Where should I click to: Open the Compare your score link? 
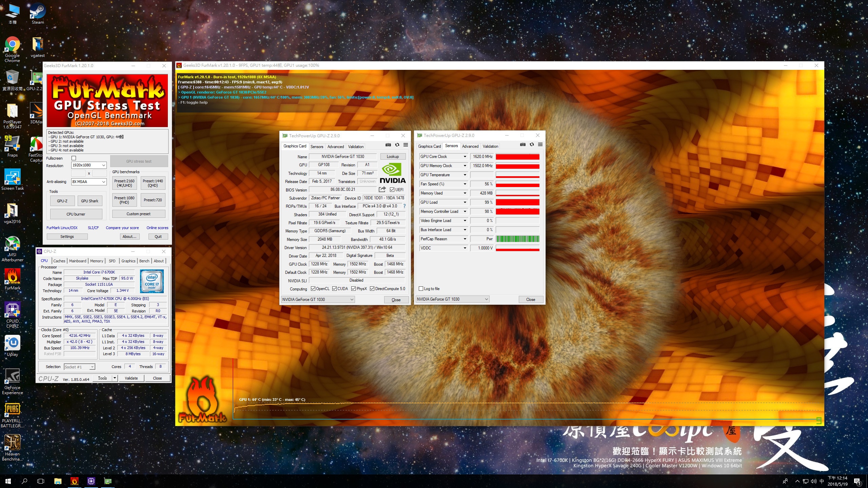click(122, 228)
